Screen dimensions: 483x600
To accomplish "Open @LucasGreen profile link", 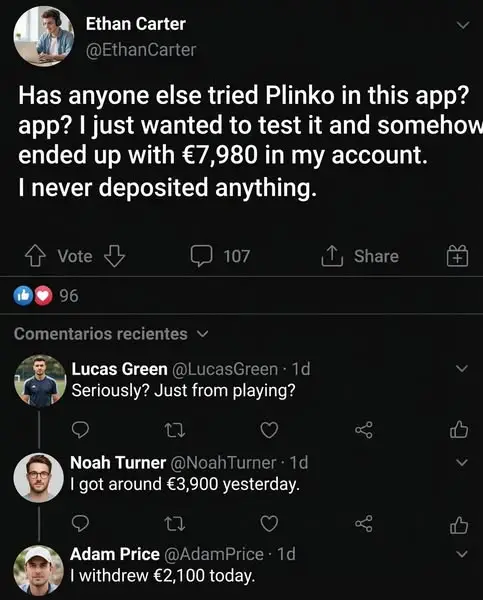I will click(225, 369).
